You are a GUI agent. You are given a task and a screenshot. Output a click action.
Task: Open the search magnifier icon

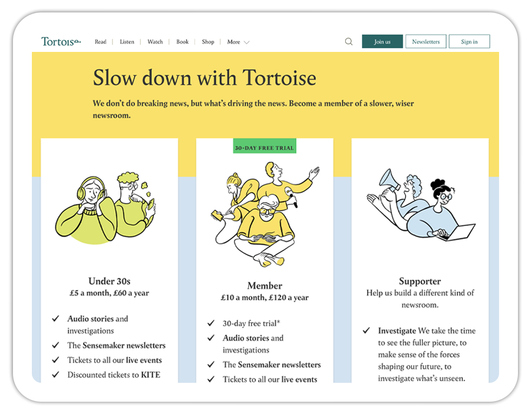click(x=349, y=42)
